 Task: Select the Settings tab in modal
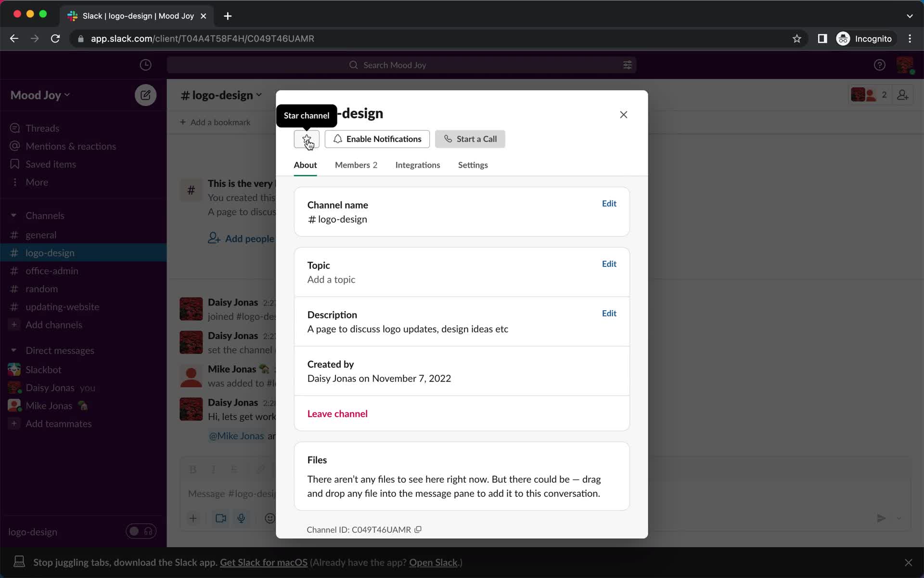pos(473,164)
